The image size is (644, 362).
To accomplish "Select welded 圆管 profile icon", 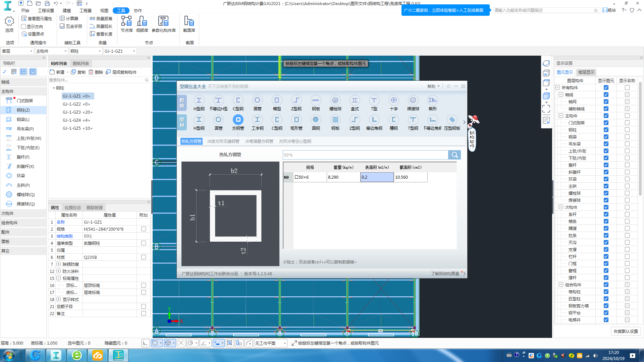I will [x=257, y=100].
